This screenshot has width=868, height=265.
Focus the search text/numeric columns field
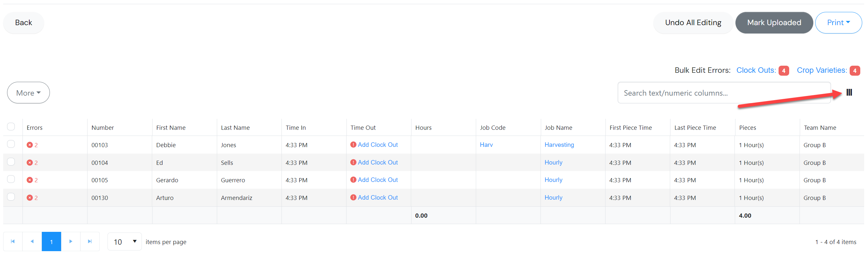point(724,93)
